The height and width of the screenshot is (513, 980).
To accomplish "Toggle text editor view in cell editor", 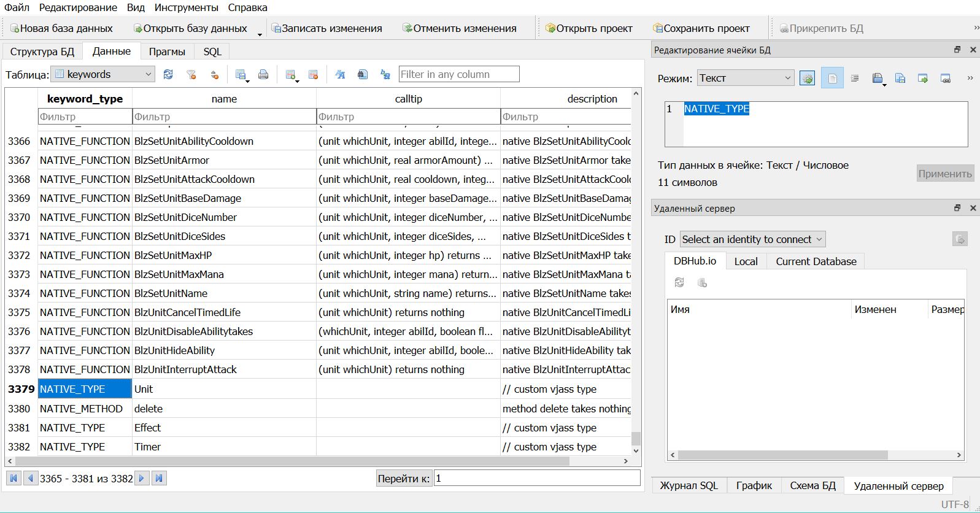I will coord(832,78).
